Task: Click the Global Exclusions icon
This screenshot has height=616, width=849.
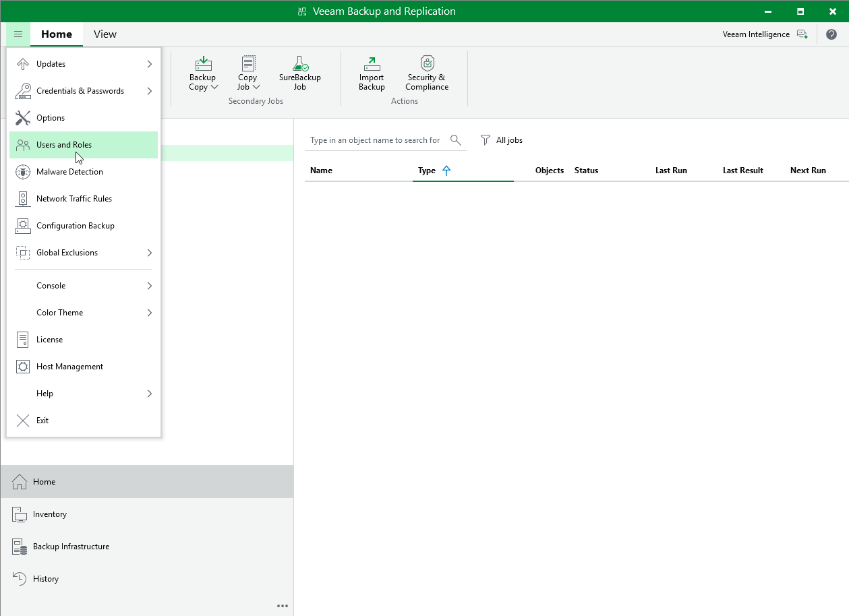Action: (x=23, y=253)
